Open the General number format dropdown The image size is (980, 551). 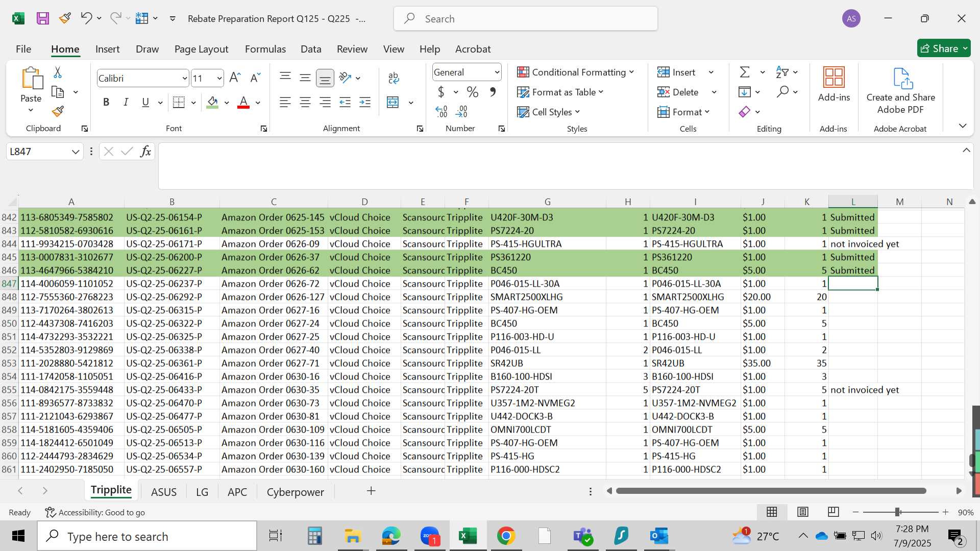click(x=497, y=72)
